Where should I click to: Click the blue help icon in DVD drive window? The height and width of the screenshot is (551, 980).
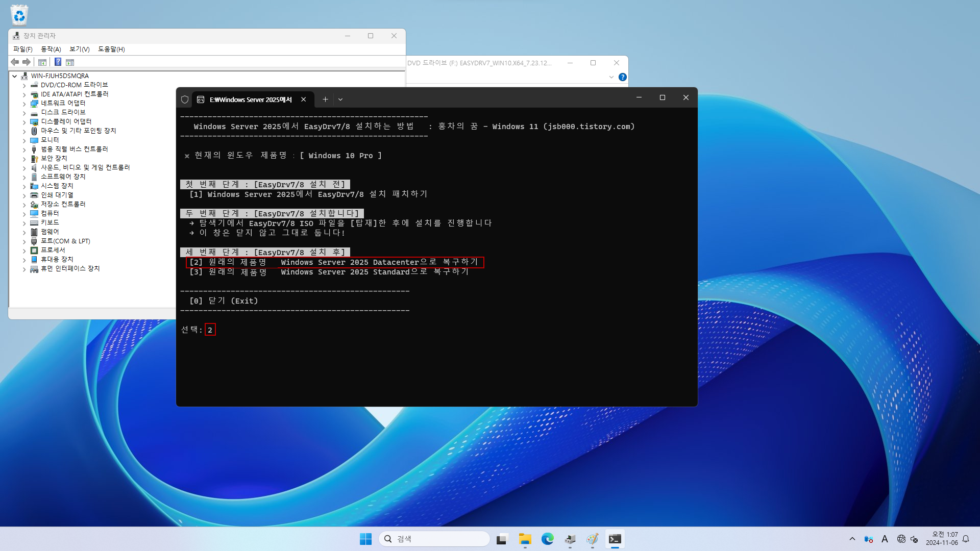point(622,77)
